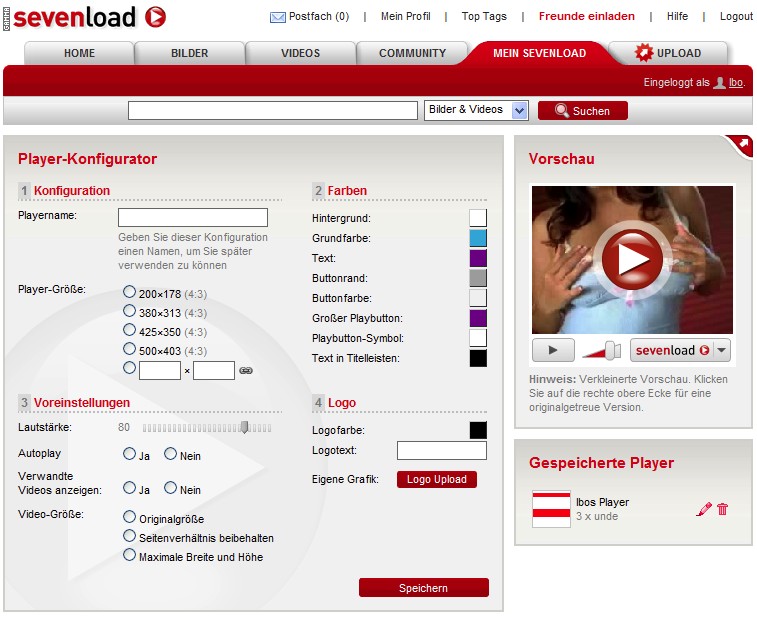The width and height of the screenshot is (757, 620).
Task: Open the Postfach mailbox envelope icon
Action: [278, 18]
